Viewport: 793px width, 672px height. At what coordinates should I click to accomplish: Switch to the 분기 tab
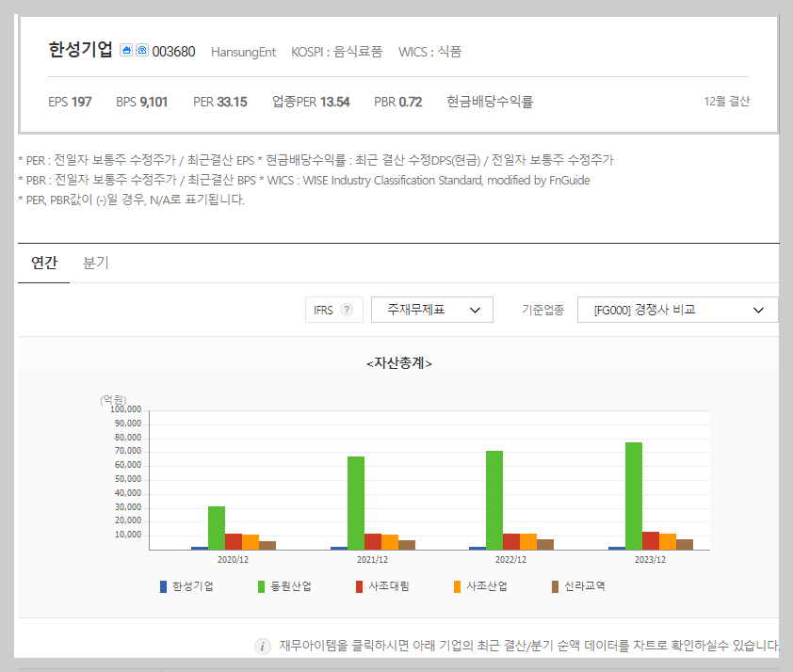pyautogui.click(x=95, y=264)
